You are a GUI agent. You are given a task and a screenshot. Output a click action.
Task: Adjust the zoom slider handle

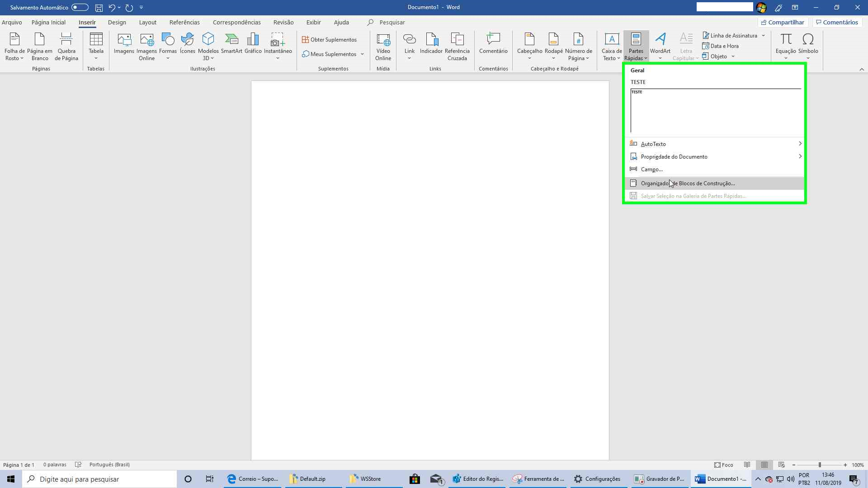[820, 465]
